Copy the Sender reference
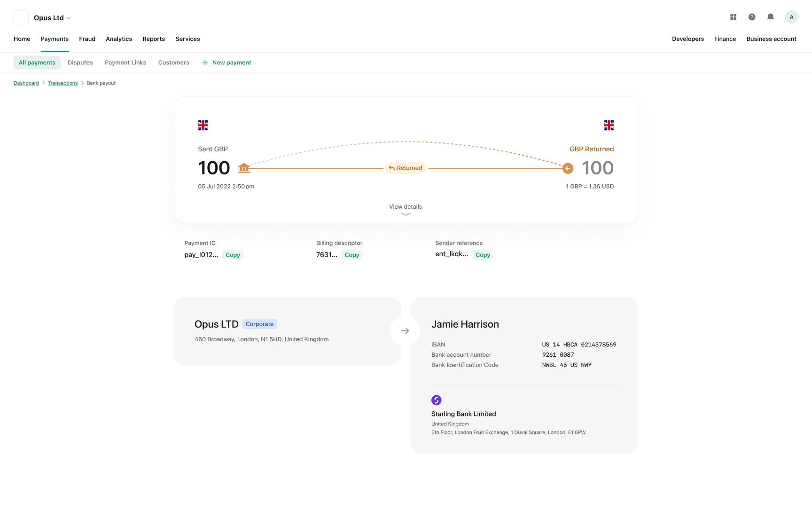 [483, 255]
